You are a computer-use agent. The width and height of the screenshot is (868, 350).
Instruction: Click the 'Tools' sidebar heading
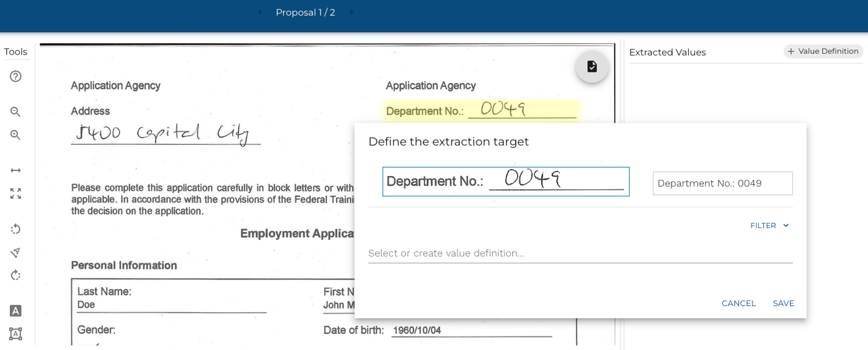point(15,51)
